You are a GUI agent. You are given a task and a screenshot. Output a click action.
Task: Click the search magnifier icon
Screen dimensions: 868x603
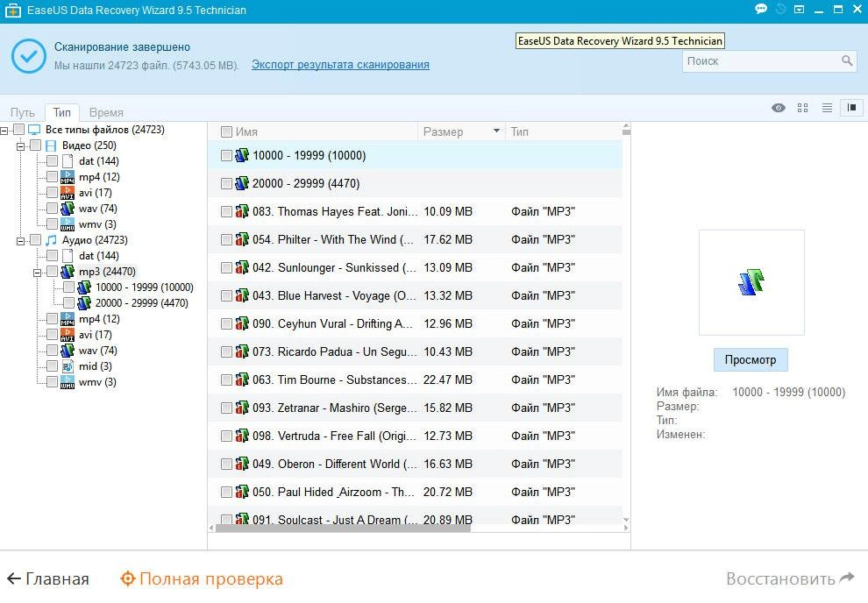(847, 60)
